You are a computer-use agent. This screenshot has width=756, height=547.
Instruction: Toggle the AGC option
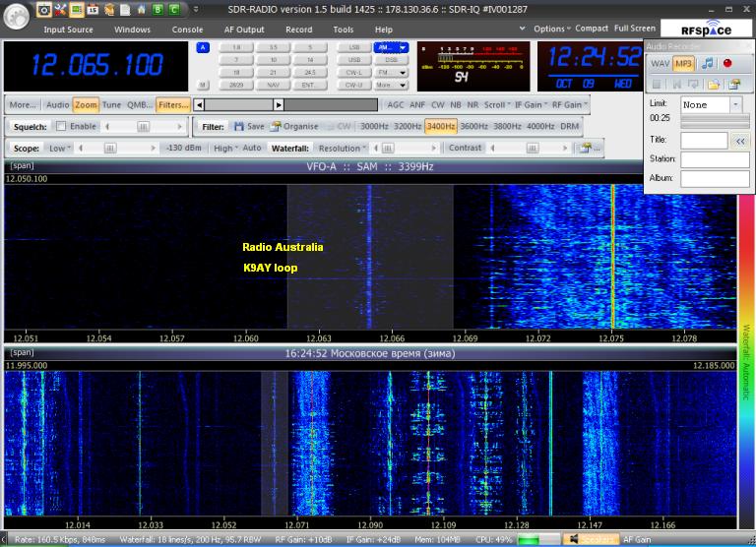(396, 104)
